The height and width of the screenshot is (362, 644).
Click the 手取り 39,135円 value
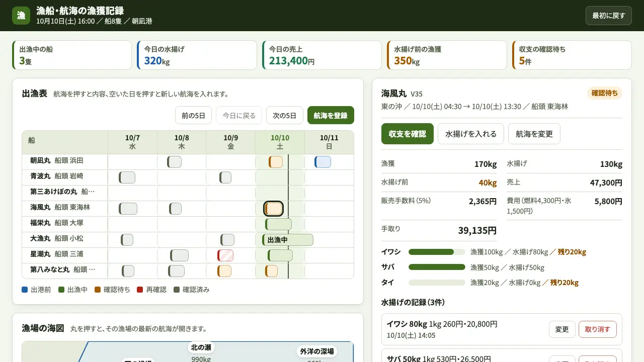[477, 230]
